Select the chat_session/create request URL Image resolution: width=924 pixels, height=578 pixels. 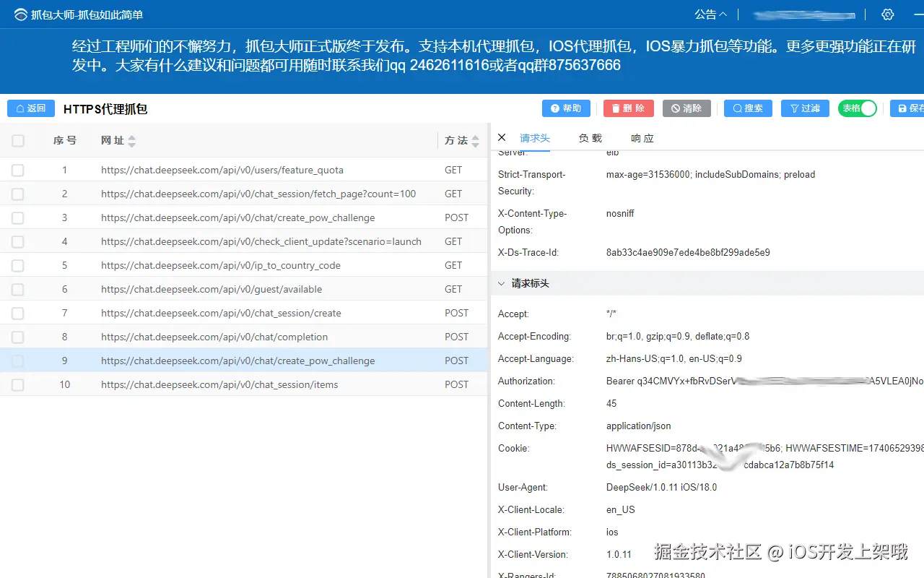pyautogui.click(x=221, y=314)
